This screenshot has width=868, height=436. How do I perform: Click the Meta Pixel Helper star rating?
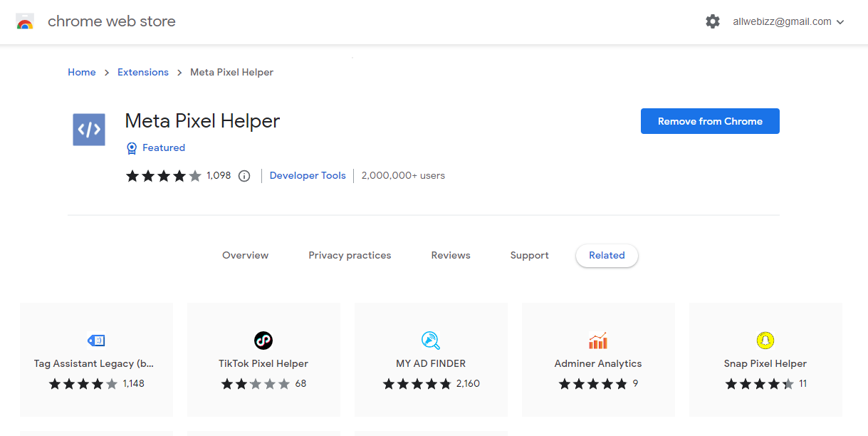coord(164,176)
